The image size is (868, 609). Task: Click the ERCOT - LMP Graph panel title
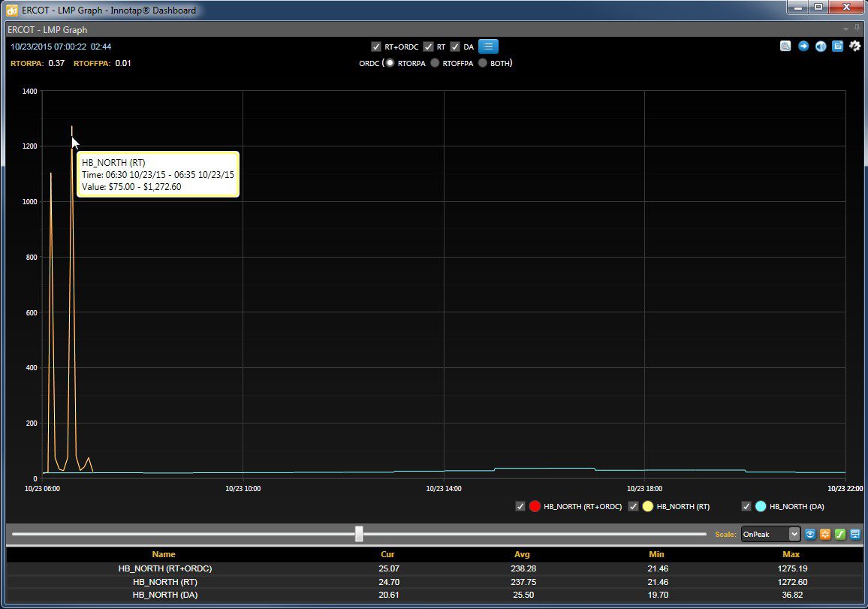coord(47,30)
